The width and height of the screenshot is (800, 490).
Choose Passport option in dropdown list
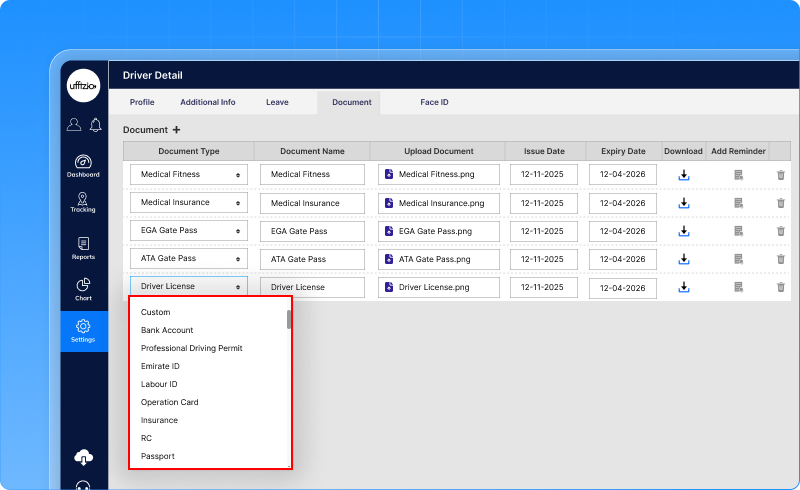pyautogui.click(x=158, y=456)
